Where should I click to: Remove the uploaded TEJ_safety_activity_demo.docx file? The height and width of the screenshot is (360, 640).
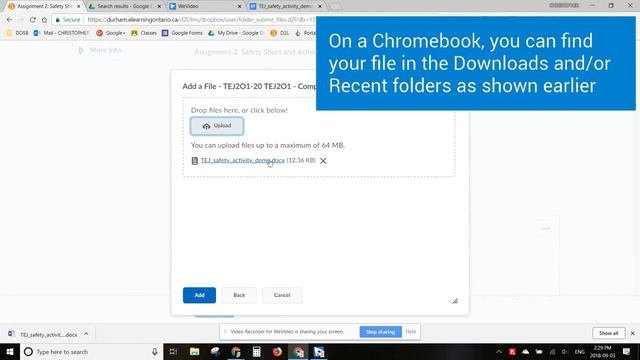tap(323, 161)
